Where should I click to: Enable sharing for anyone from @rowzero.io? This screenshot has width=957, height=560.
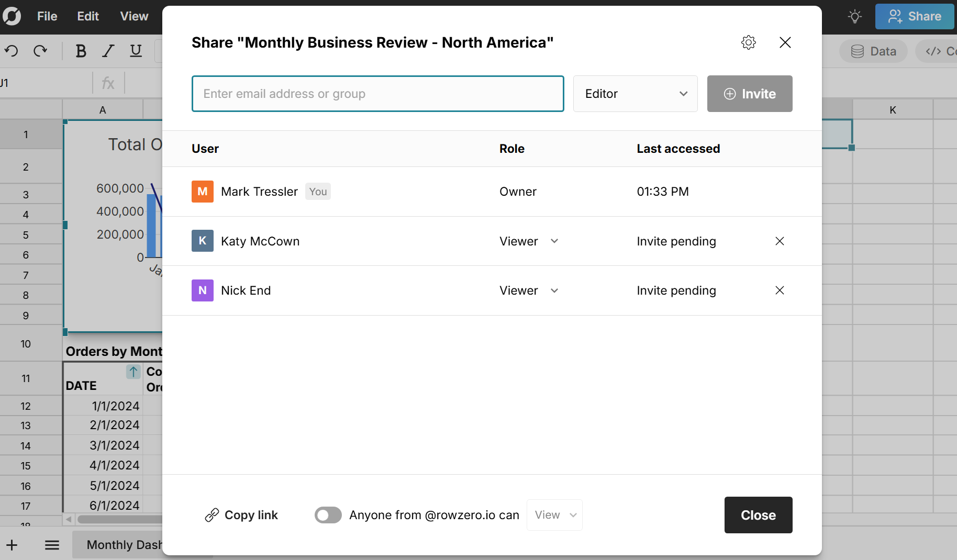pyautogui.click(x=328, y=515)
